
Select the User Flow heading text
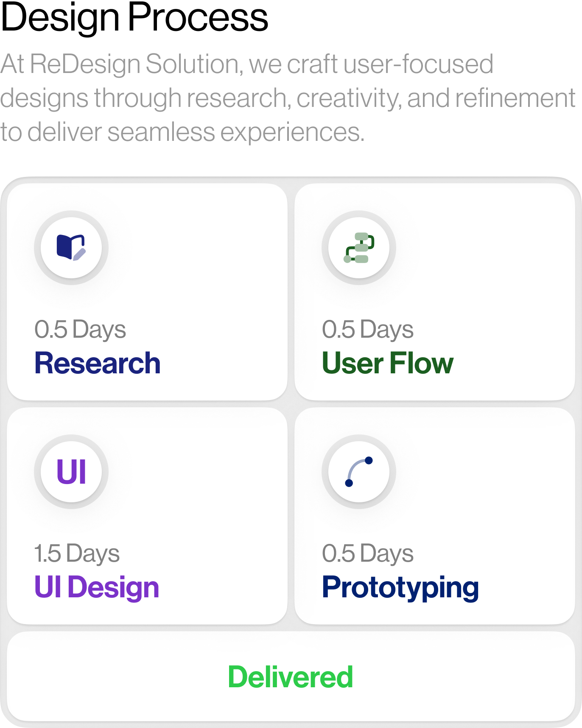[388, 363]
